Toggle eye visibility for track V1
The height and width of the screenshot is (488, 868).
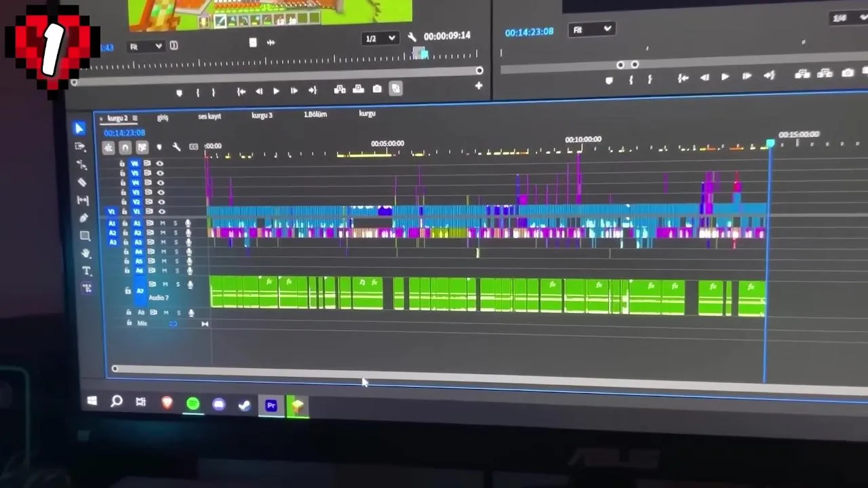[161, 211]
